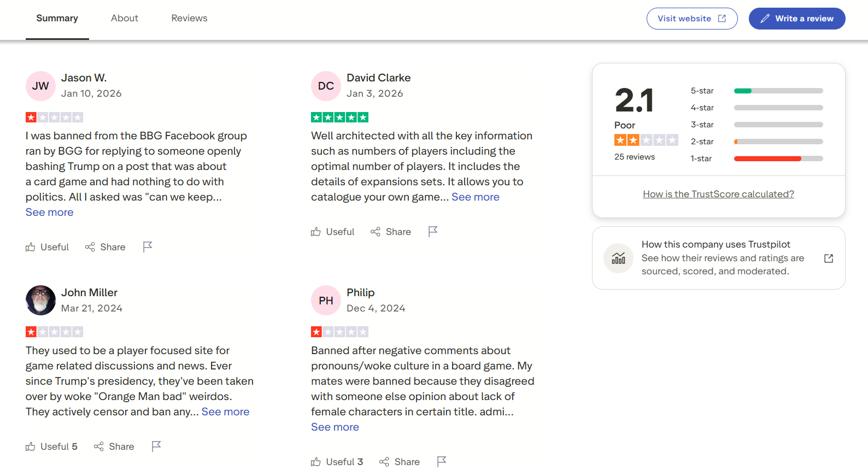868x470 pixels.
Task: Flag John Miller's review
Action: (156, 446)
